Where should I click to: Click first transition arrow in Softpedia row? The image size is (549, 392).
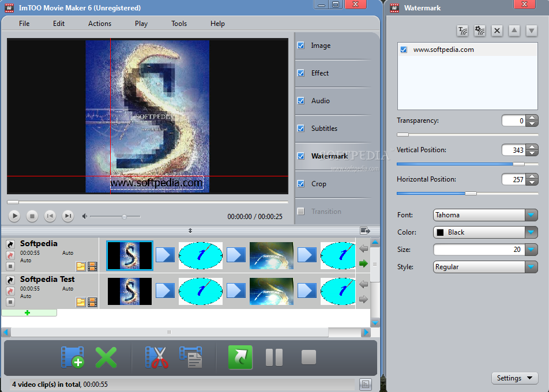point(165,255)
